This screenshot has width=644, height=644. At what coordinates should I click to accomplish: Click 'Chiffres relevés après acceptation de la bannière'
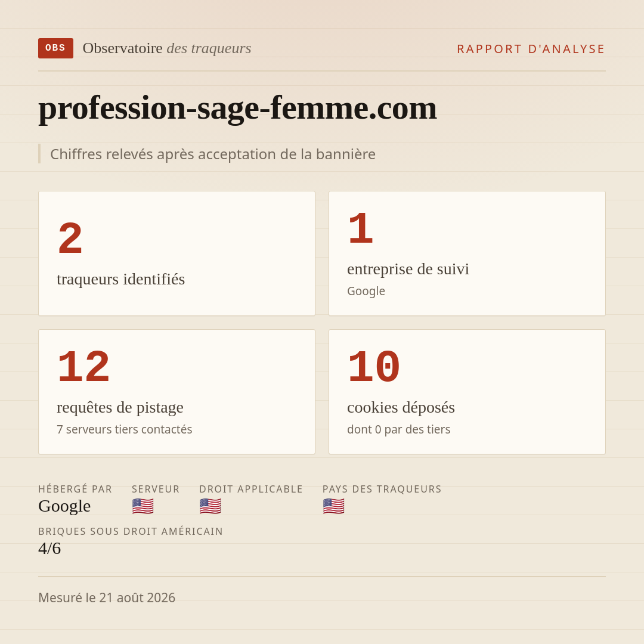point(213,154)
